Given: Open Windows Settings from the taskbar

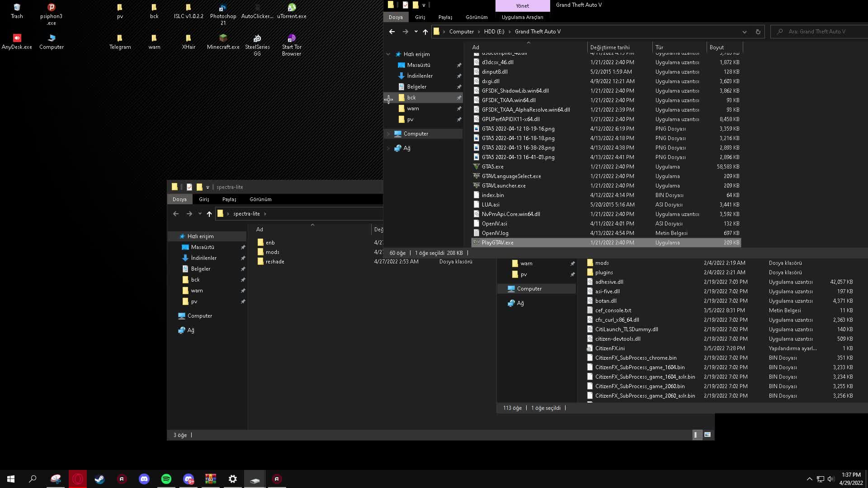Looking at the screenshot, I should coord(233,479).
